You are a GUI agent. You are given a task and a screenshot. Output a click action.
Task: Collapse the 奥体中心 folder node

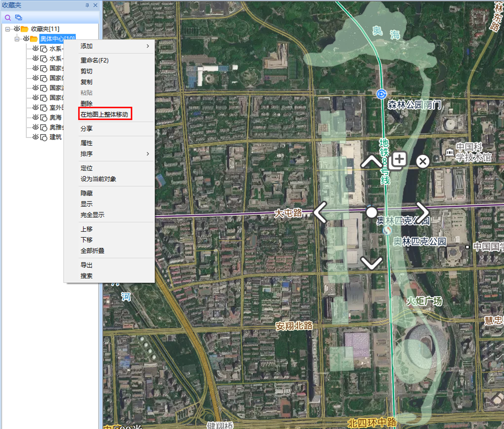coord(17,39)
